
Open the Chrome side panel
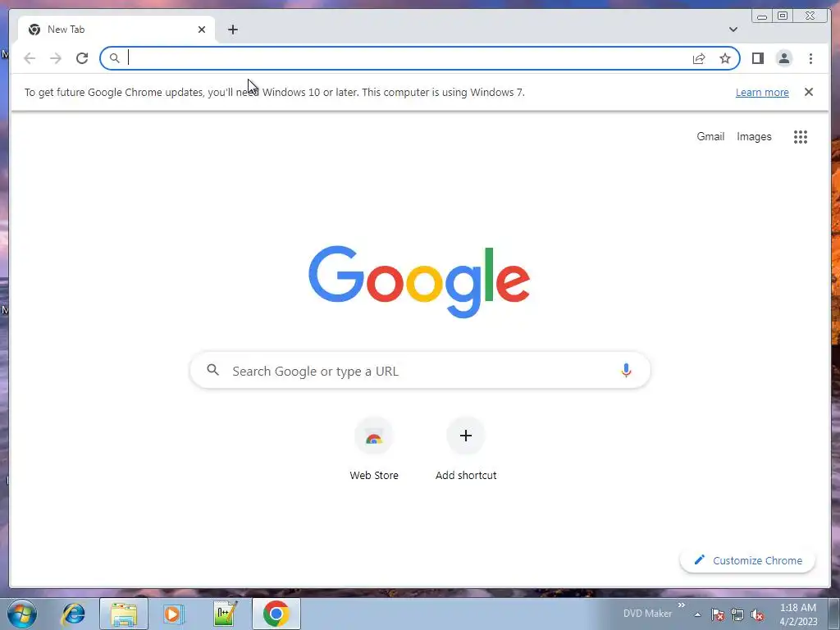757,58
